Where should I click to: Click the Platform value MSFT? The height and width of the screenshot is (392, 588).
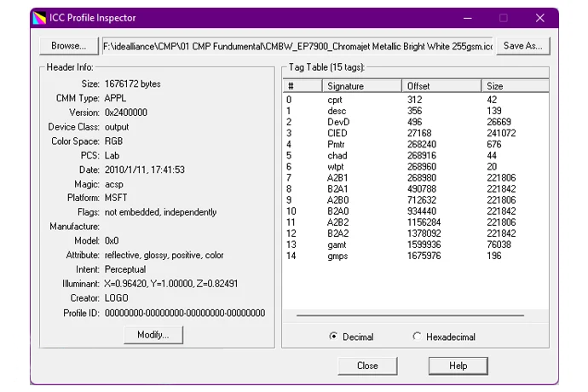click(116, 198)
